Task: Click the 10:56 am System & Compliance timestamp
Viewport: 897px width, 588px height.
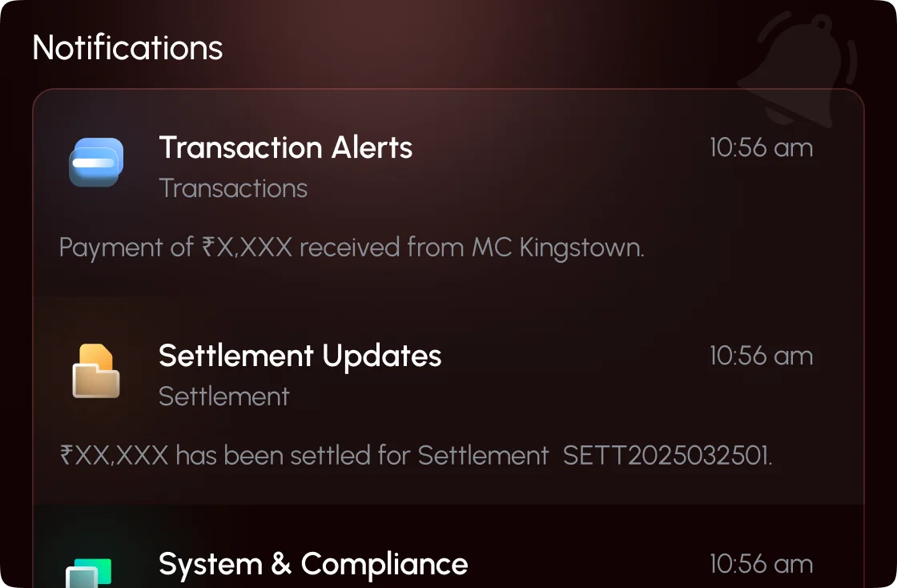Action: click(761, 564)
